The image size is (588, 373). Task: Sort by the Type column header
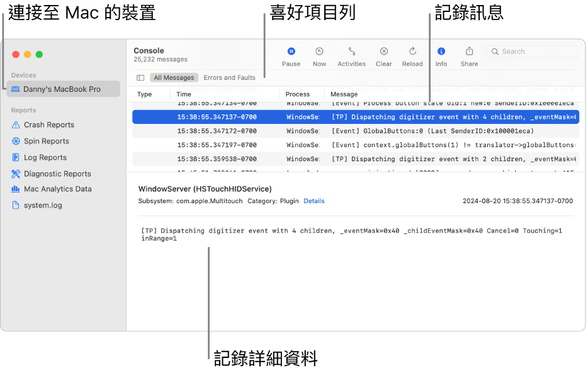(144, 94)
